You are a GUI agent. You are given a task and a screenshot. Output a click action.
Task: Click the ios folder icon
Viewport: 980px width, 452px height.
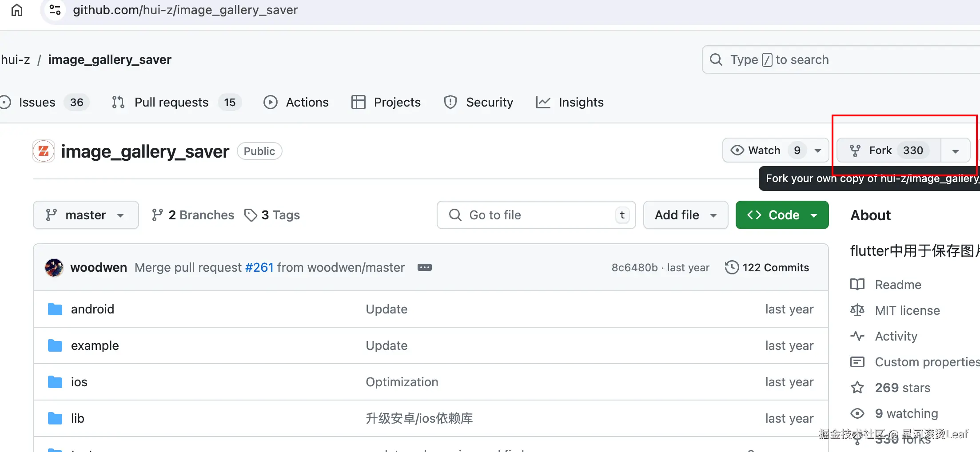point(55,382)
